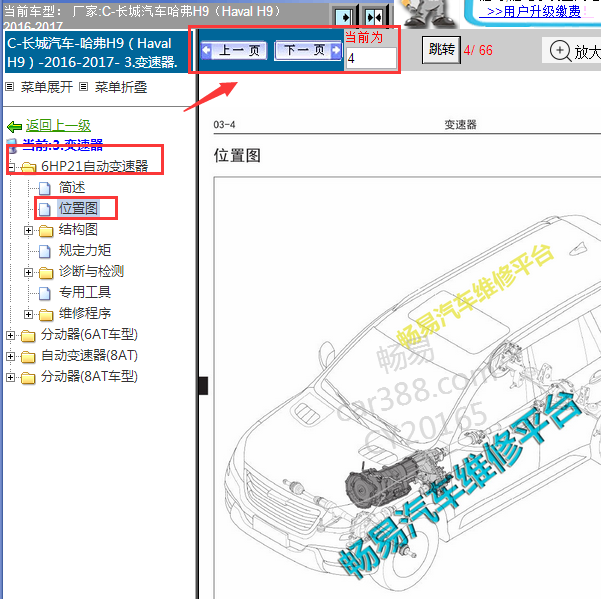Select the 诊断与检测 folder label

[91, 271]
